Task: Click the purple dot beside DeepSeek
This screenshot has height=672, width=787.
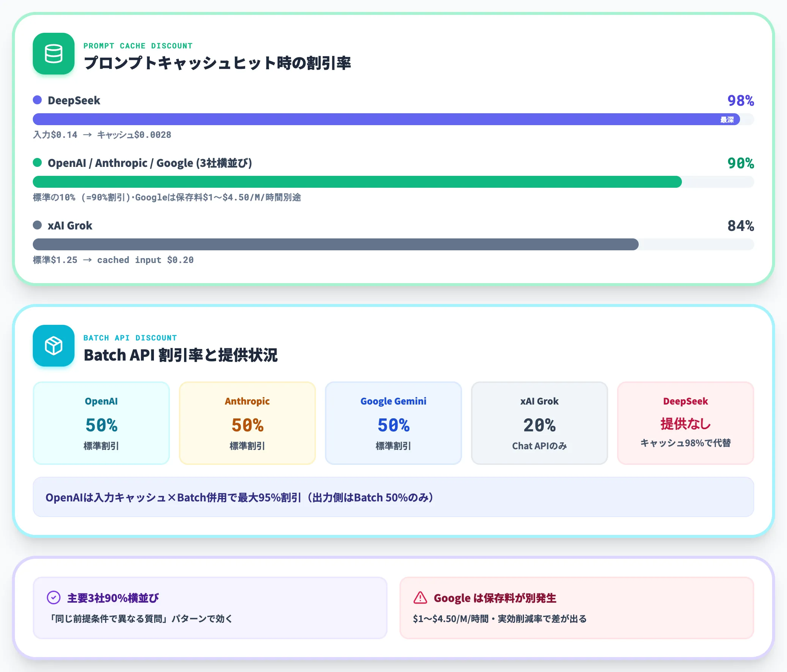Action: [37, 100]
